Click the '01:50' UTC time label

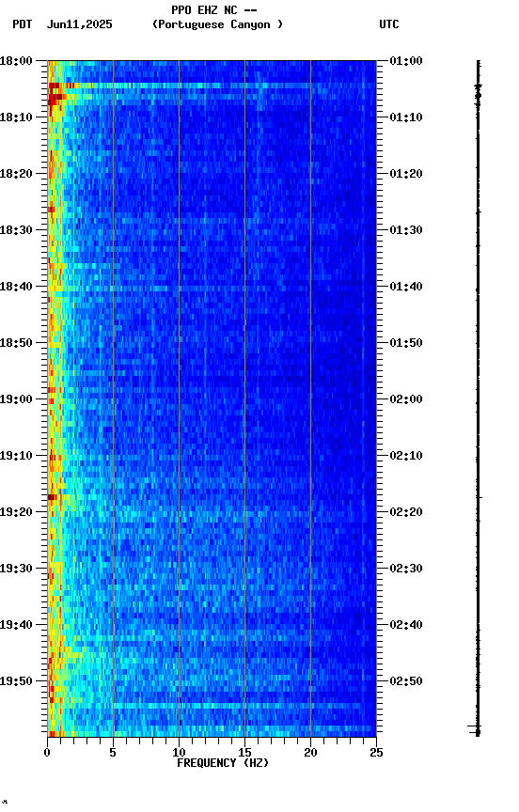click(x=406, y=343)
